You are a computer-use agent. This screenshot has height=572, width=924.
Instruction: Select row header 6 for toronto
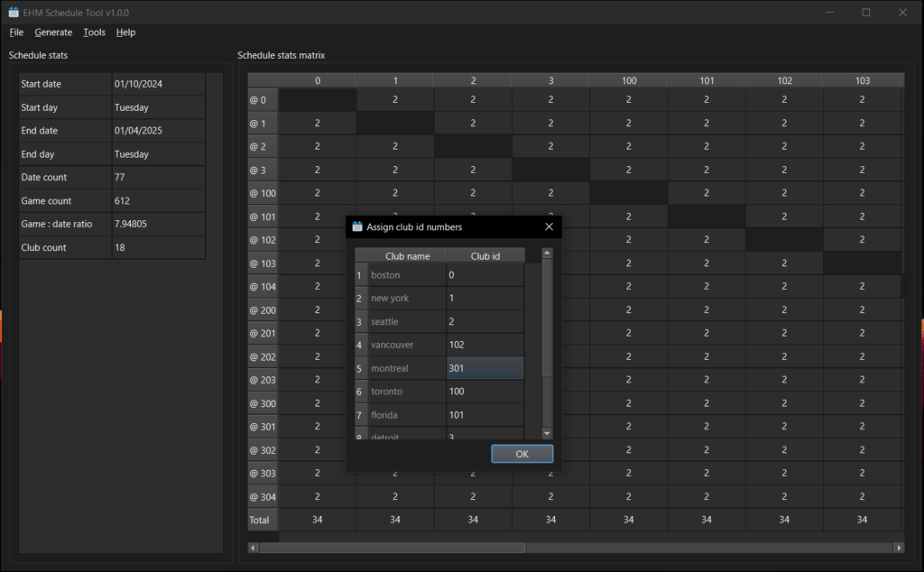[x=361, y=392]
